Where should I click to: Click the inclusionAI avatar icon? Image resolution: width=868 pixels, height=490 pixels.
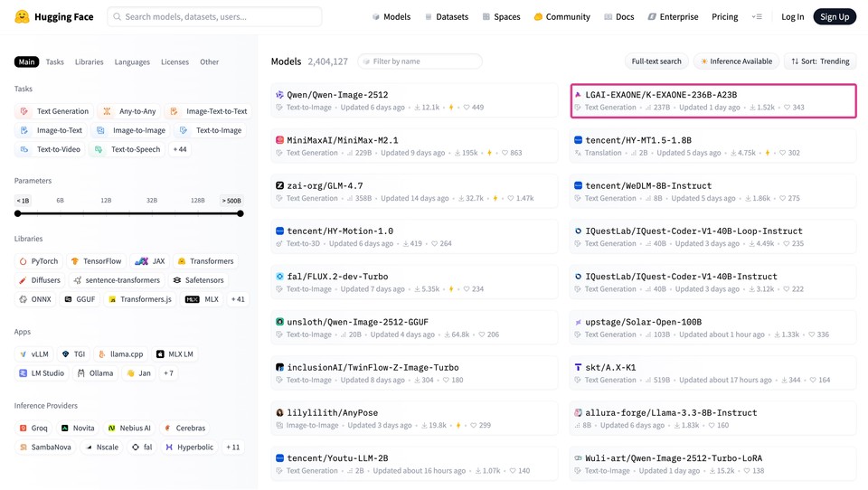coord(279,367)
